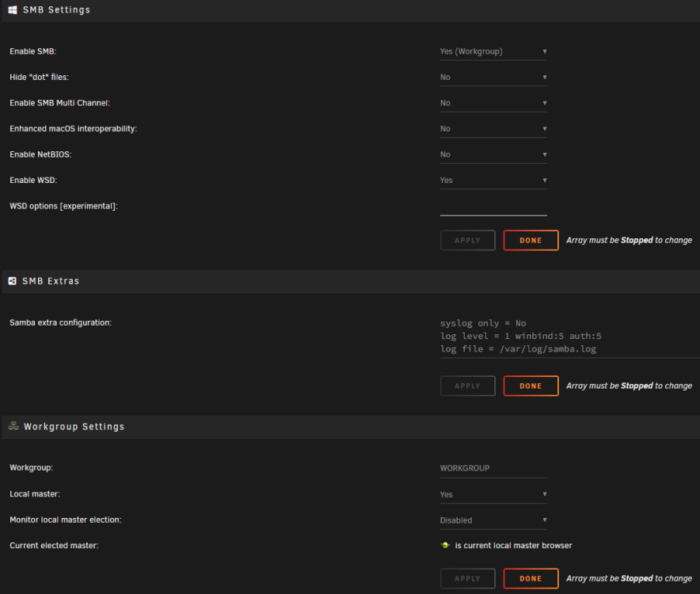Click the "Enhanced macOS interoperability:" label
Image resolution: width=700 pixels, height=594 pixels.
[73, 128]
